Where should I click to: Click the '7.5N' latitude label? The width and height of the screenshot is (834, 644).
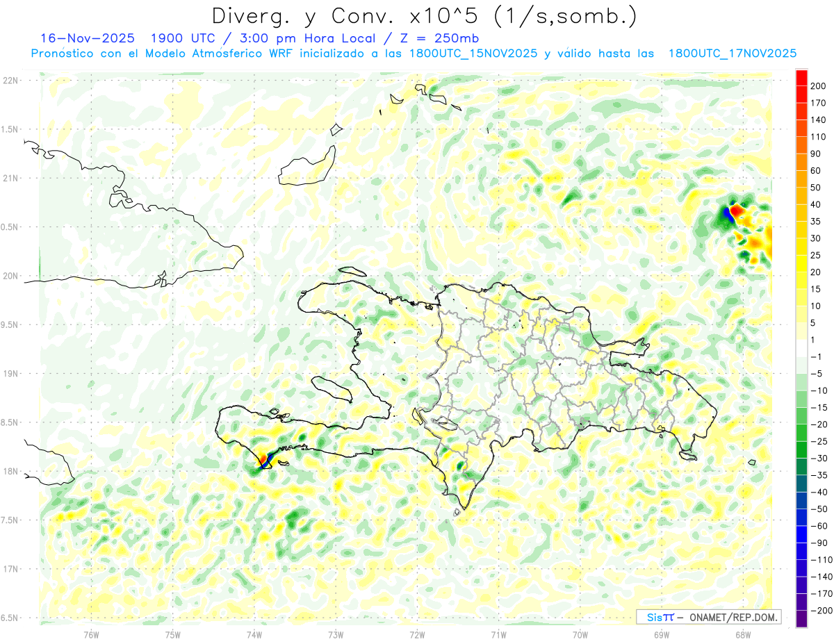[10, 520]
